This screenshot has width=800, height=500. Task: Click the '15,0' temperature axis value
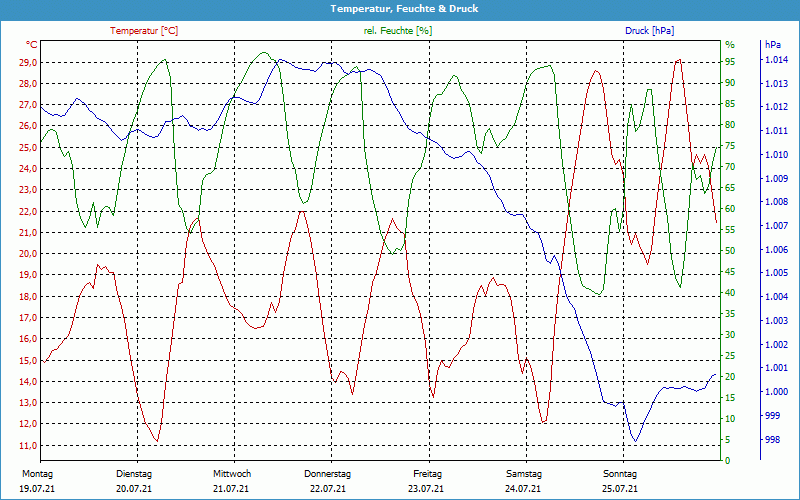[x=28, y=360]
